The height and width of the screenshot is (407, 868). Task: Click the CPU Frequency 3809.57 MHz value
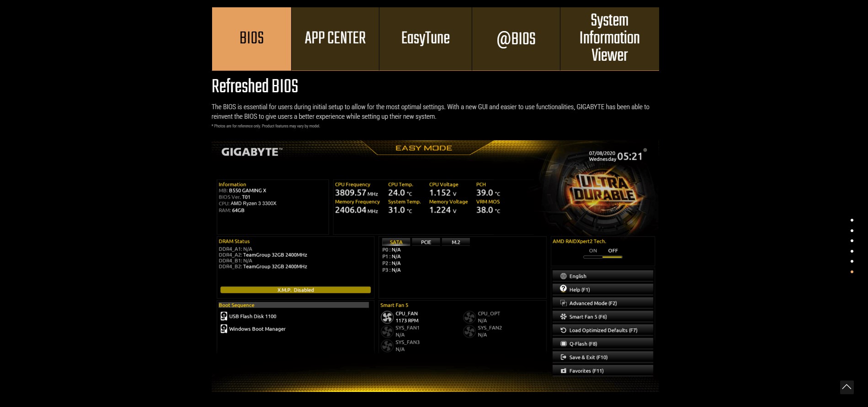point(357,193)
